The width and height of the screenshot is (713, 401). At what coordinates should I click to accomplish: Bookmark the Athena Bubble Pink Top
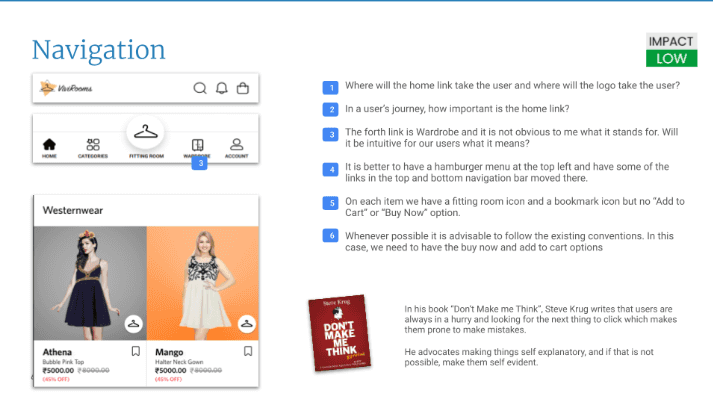136,351
